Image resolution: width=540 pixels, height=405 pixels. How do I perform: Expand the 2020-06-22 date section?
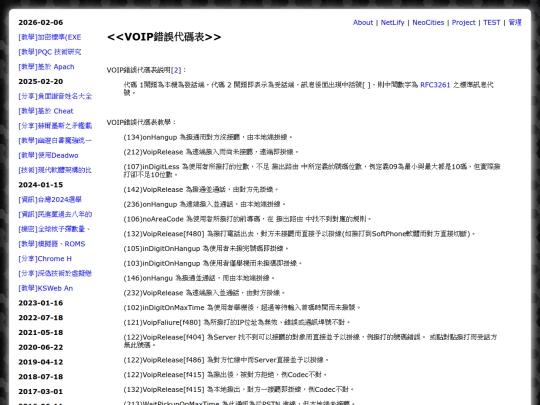(41, 347)
